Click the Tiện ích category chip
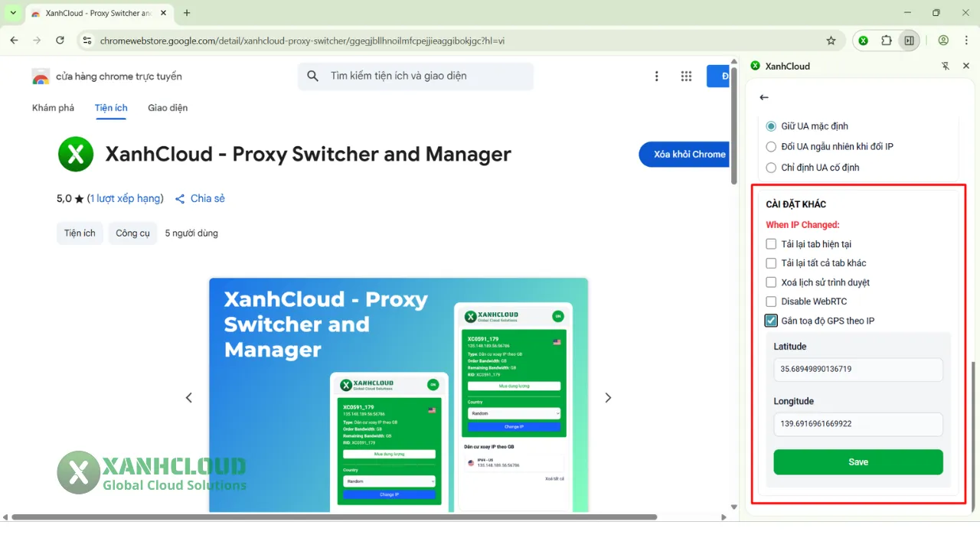The height and width of the screenshot is (551, 980). [80, 233]
